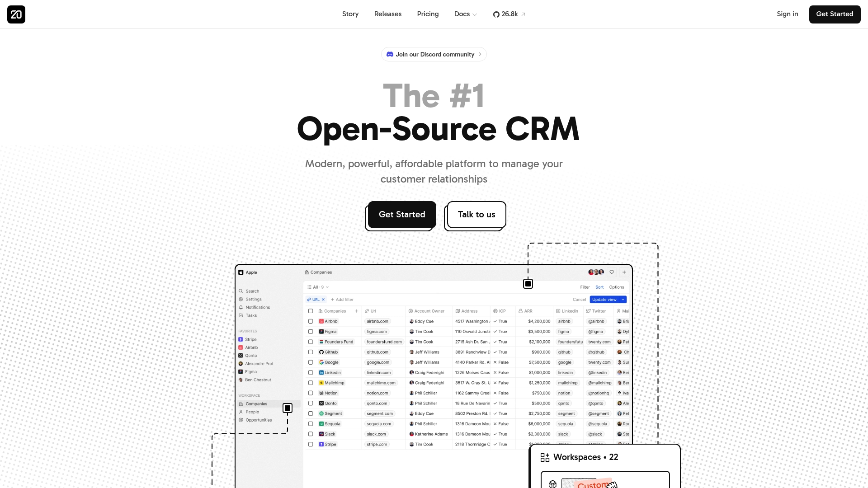Toggle the Figma company checkbox

pos(310,331)
